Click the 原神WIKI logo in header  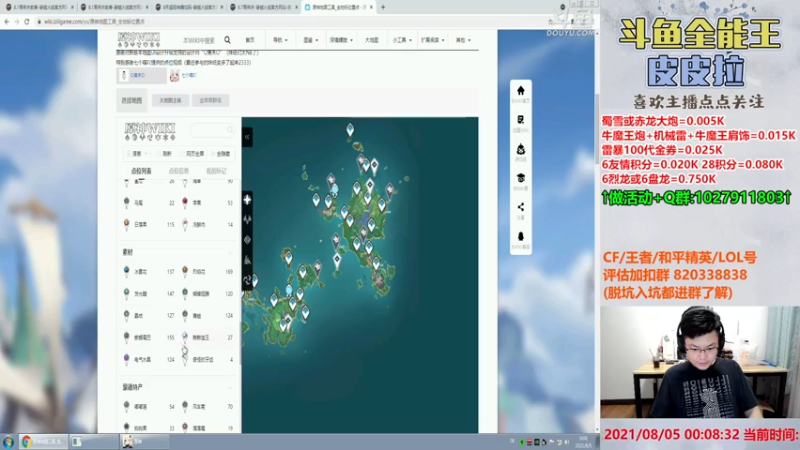click(139, 40)
